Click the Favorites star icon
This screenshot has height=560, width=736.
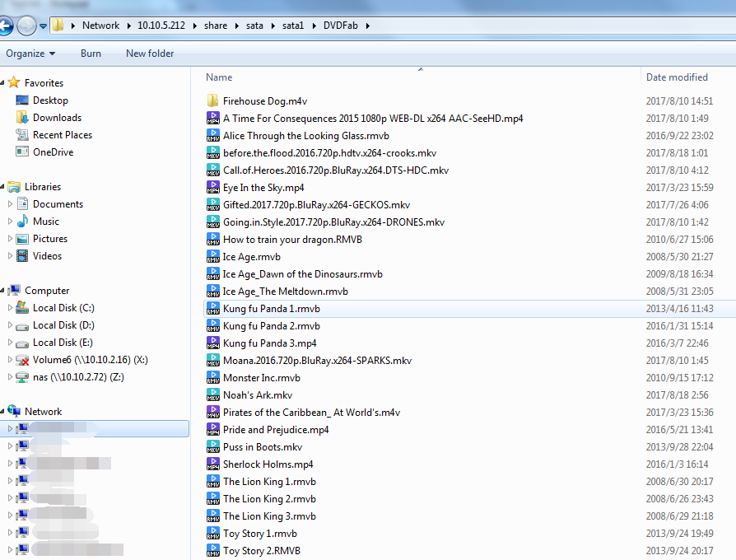click(x=14, y=82)
